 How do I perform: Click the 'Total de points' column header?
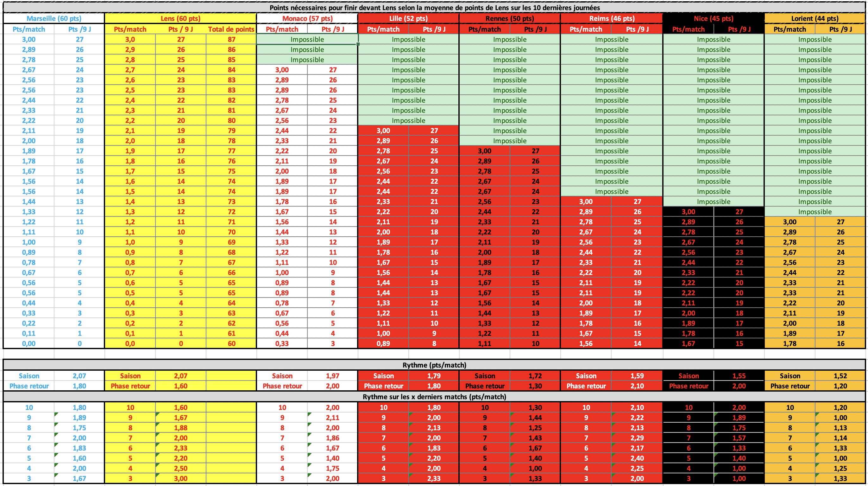pos(231,29)
